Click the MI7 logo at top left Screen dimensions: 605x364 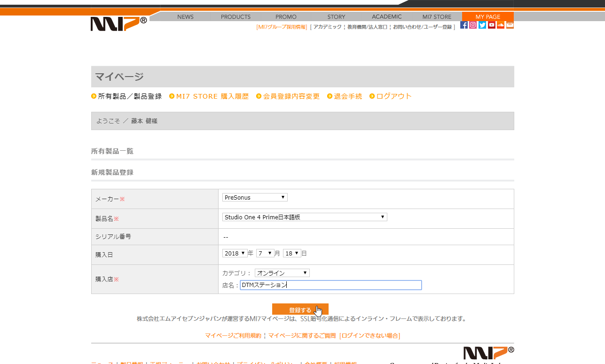(118, 23)
